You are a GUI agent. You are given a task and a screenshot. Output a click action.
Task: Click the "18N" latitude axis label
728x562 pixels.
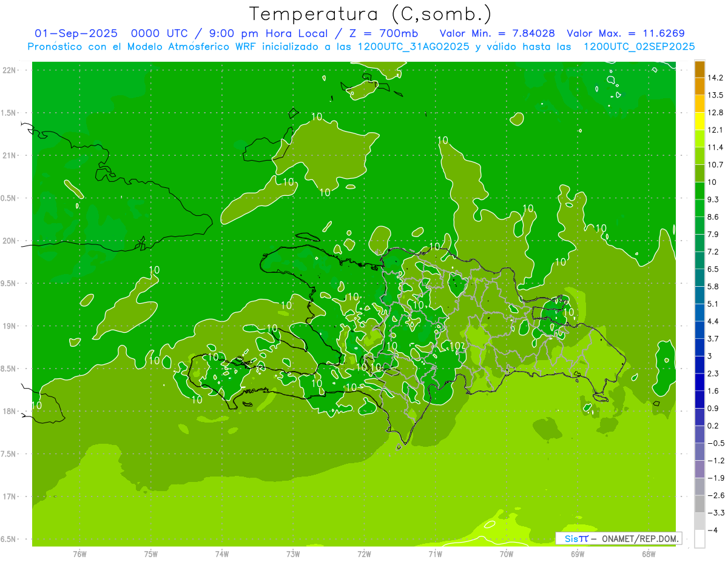pyautogui.click(x=10, y=412)
